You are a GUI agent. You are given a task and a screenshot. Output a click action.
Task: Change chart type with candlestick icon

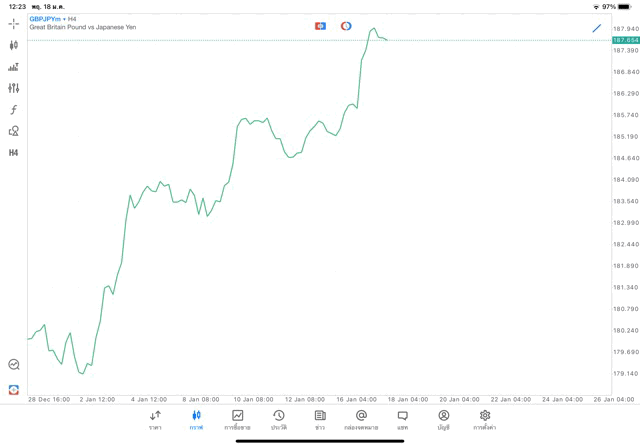point(14,45)
